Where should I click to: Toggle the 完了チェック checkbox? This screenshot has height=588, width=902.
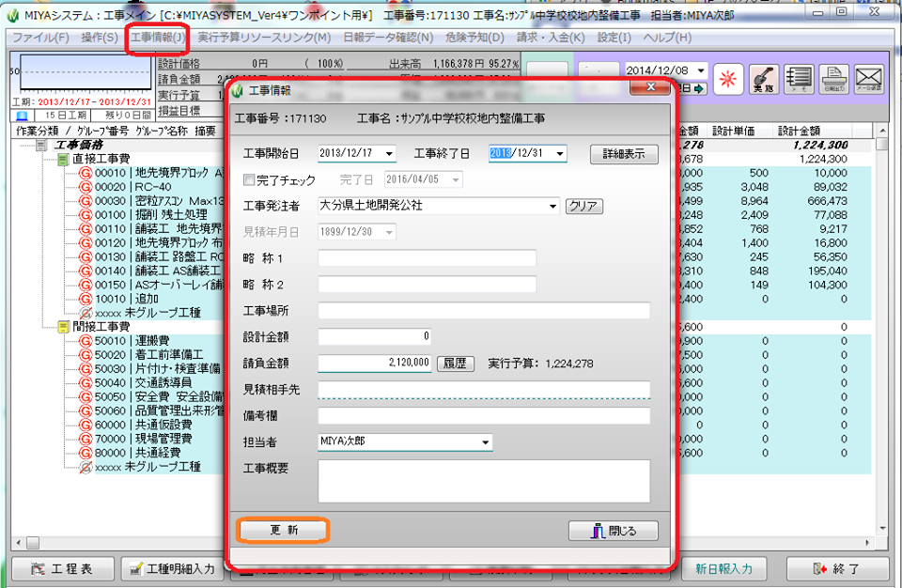click(249, 180)
